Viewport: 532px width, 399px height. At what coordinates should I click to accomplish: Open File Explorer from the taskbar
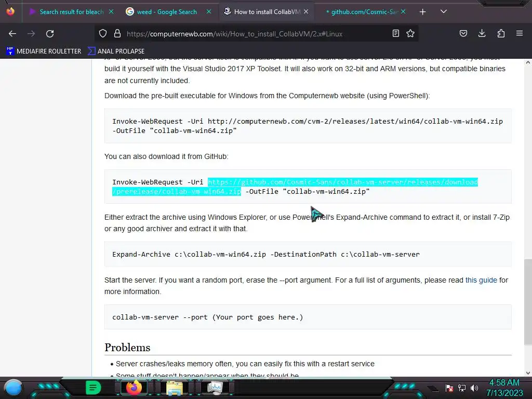click(x=175, y=388)
